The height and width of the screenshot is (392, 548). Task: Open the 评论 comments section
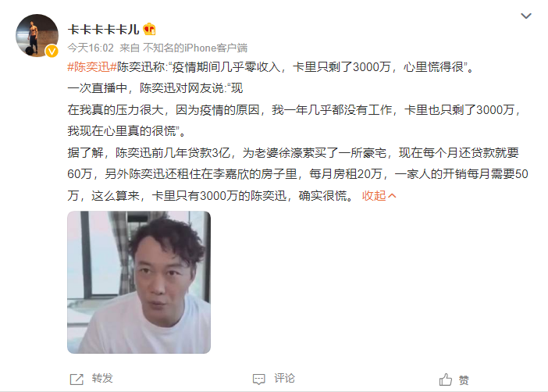pyautogui.click(x=284, y=379)
